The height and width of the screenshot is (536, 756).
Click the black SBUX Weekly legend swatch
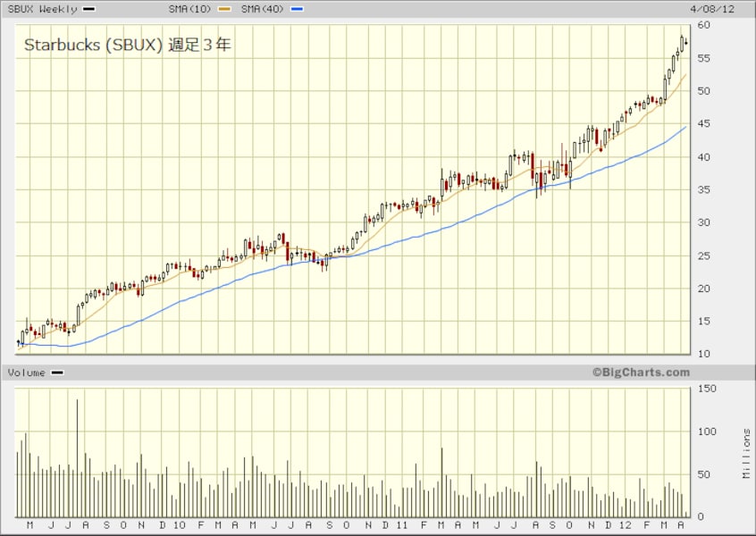[88, 9]
